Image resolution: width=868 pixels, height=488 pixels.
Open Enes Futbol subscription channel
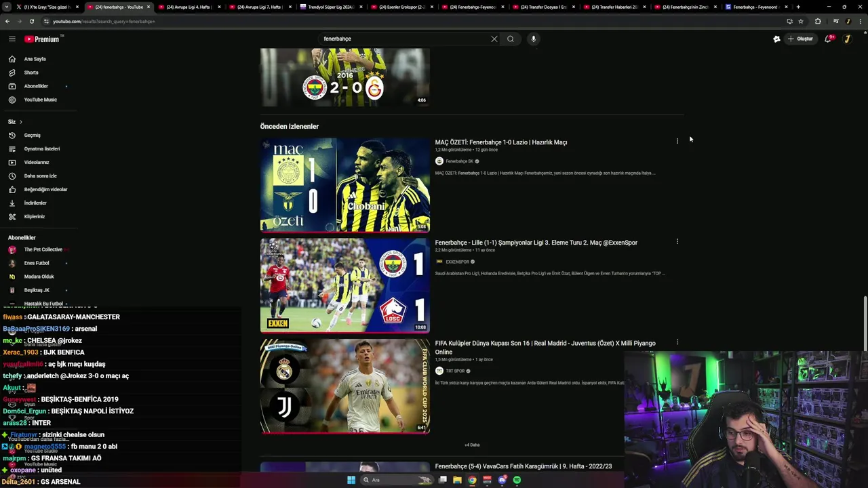tap(37, 263)
